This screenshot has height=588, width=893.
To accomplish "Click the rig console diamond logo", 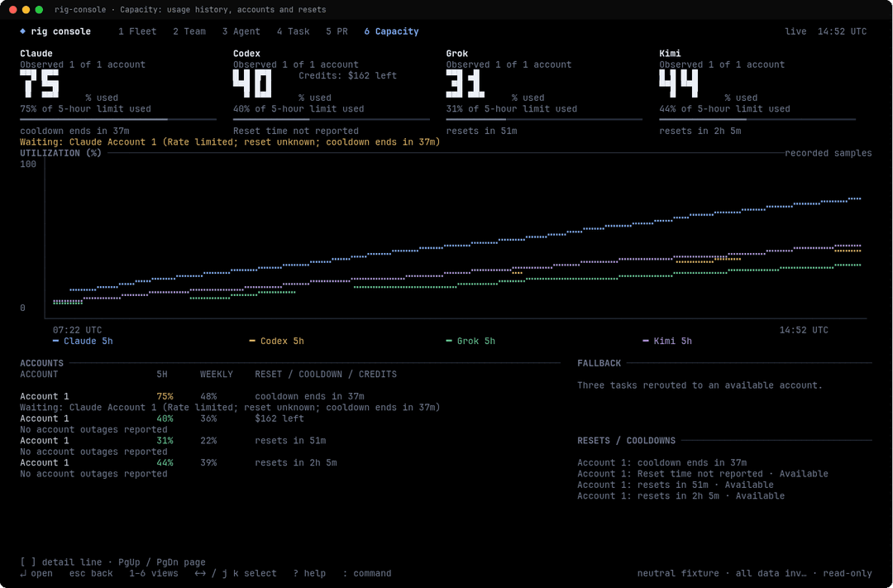I will [x=23, y=31].
